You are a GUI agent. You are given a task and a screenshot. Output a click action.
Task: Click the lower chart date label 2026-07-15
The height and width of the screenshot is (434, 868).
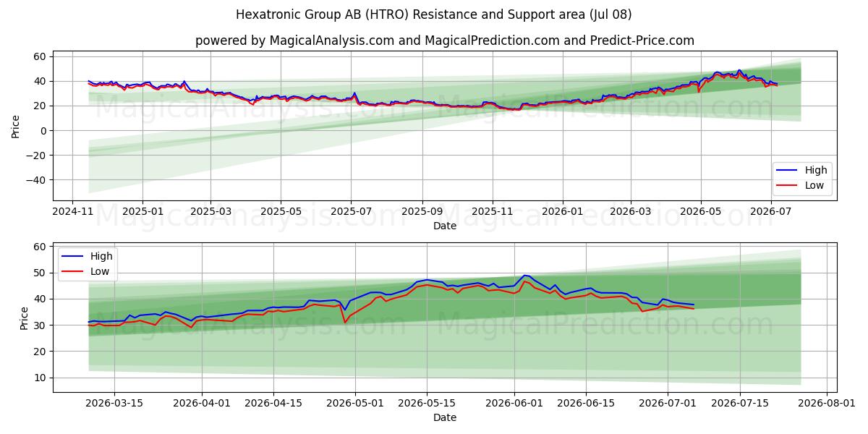[x=739, y=404]
